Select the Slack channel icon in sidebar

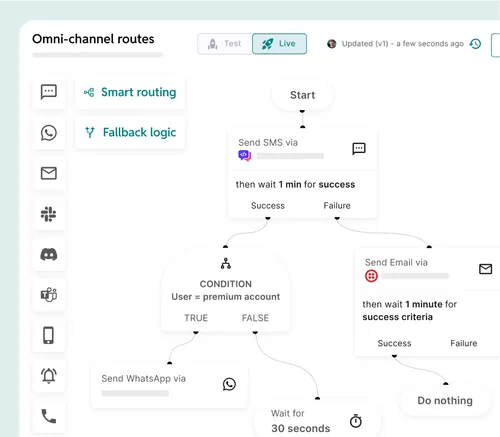pos(49,214)
